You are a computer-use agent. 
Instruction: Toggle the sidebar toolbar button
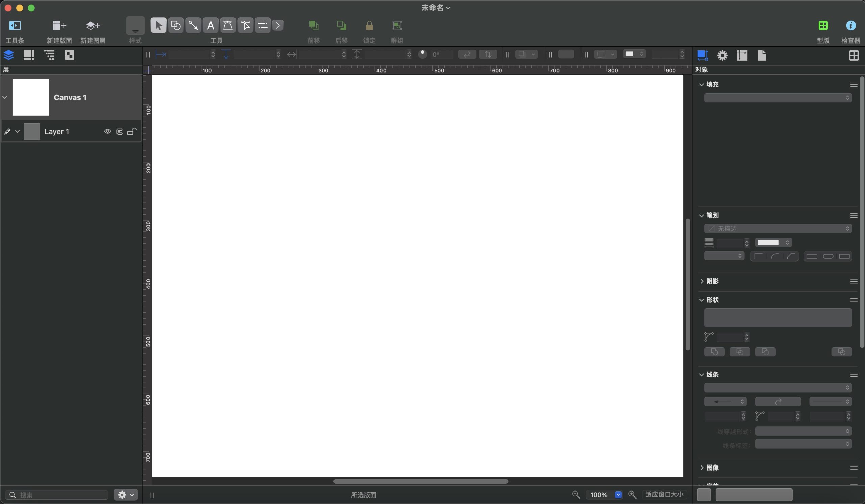click(x=15, y=25)
